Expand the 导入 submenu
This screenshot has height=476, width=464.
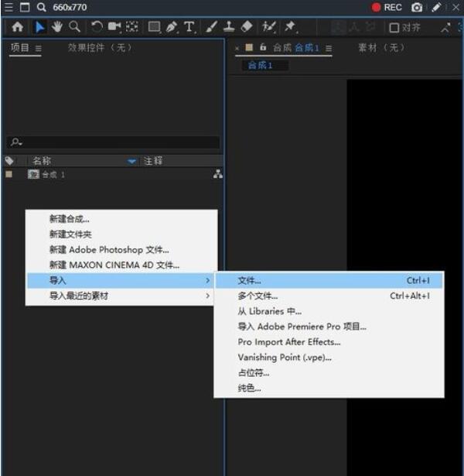click(x=121, y=280)
